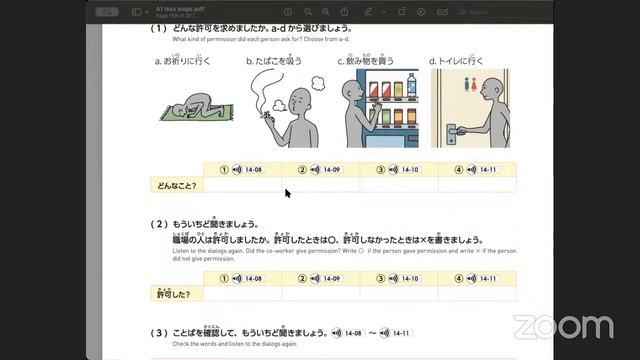Viewport: 640px width, 360px height.
Task: Click the answer cell under ③ in どんなこと table
Action: coord(399,184)
